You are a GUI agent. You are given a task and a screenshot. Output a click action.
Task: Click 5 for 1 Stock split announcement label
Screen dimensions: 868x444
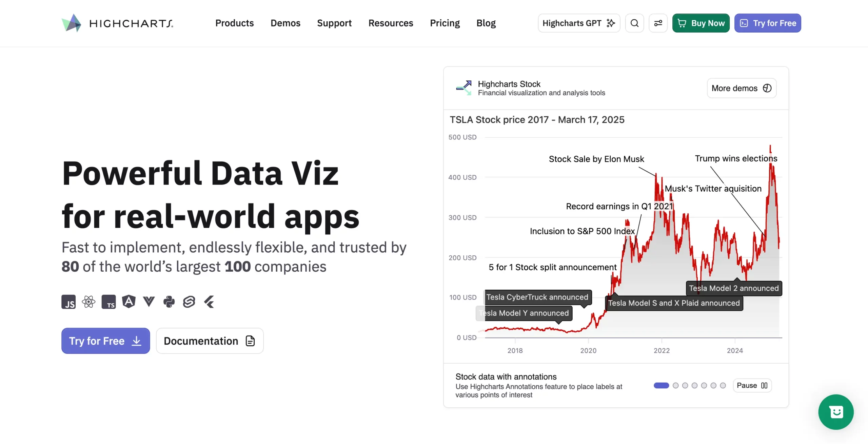tap(553, 267)
